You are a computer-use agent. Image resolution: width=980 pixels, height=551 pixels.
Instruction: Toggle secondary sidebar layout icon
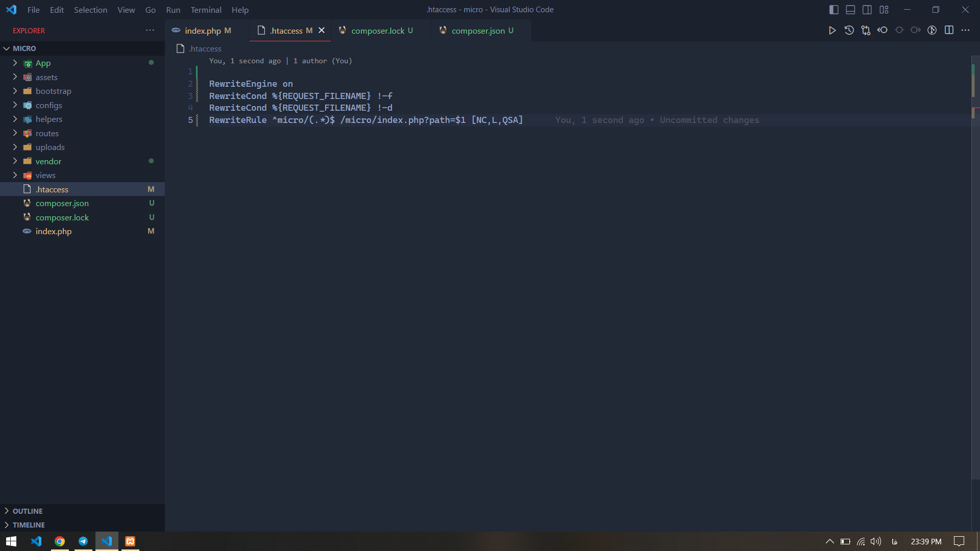pyautogui.click(x=867, y=10)
